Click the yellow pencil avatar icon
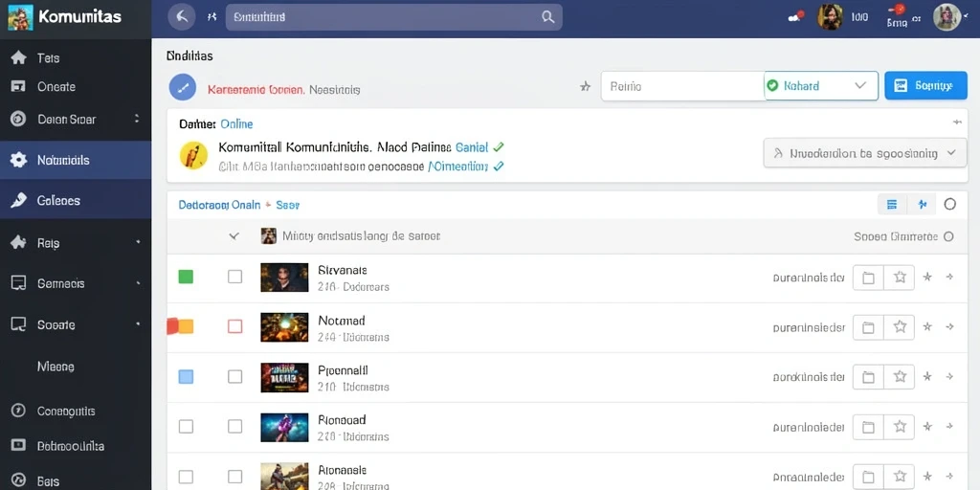 [x=193, y=155]
